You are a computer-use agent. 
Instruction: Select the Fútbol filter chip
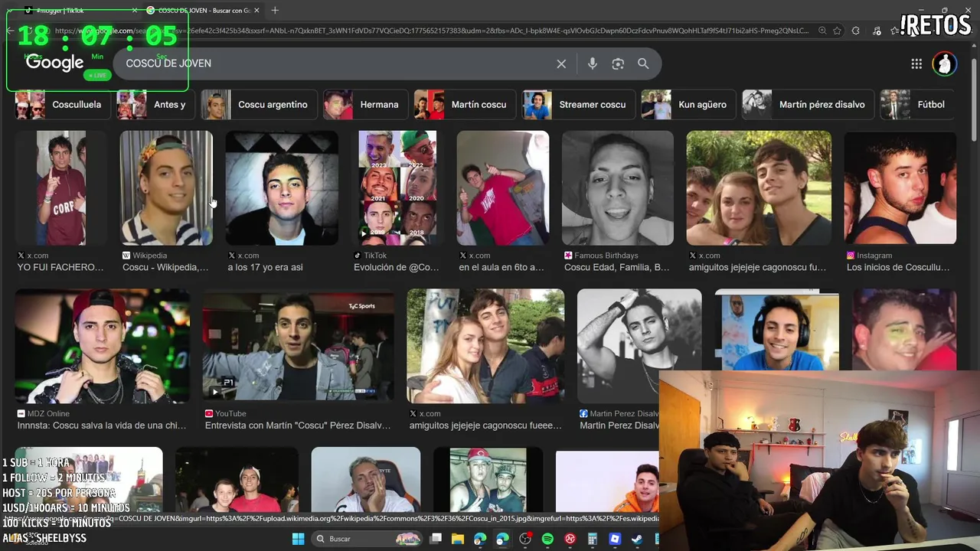coord(916,105)
